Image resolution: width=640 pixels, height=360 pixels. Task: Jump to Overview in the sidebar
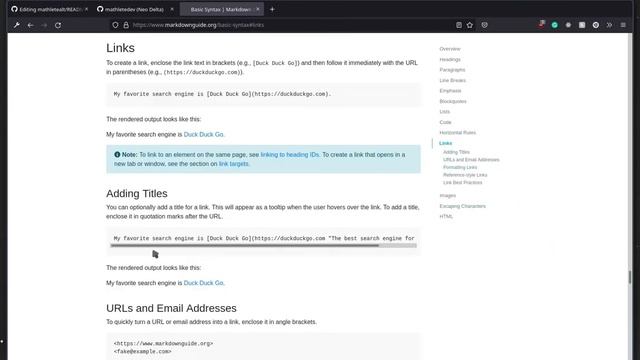(x=450, y=49)
